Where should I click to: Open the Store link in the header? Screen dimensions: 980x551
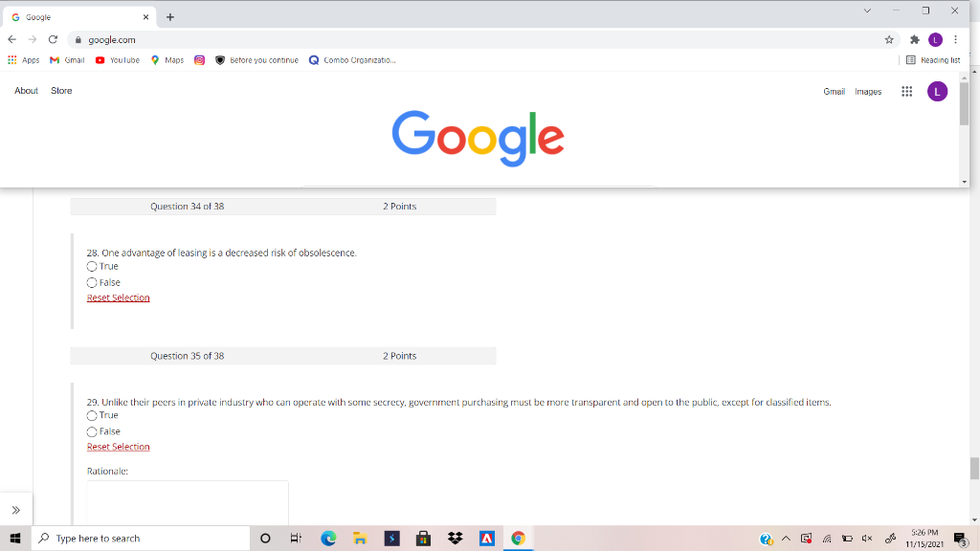[x=60, y=90]
